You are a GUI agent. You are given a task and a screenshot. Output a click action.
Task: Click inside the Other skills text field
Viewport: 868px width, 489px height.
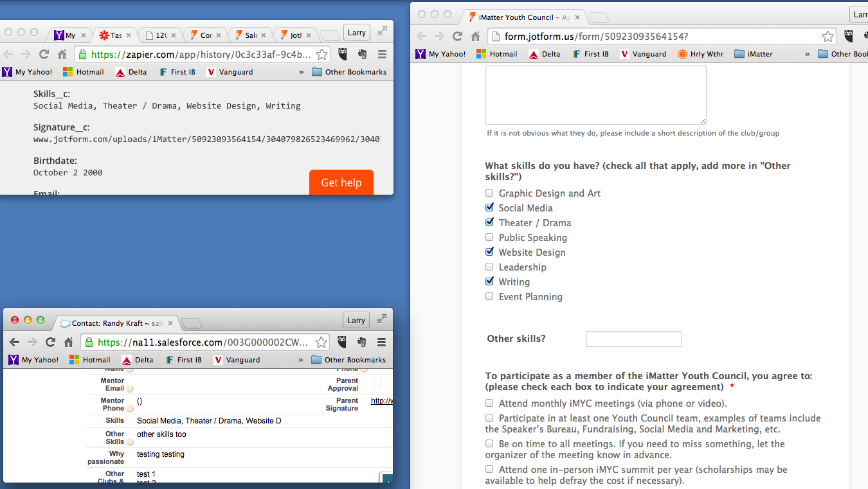tap(633, 339)
